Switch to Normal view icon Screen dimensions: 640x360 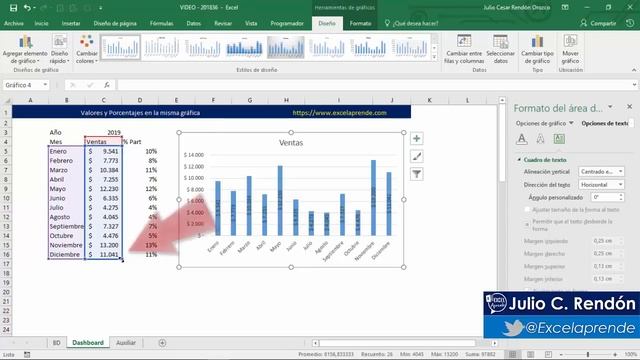tap(513, 354)
